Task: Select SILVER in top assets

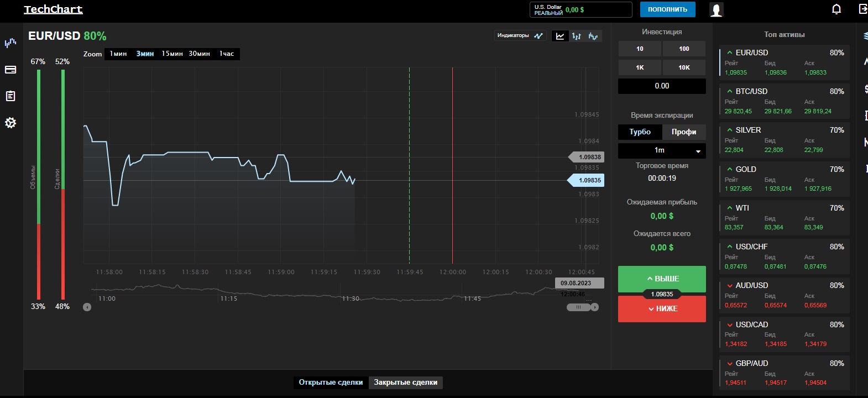Action: (x=784, y=140)
